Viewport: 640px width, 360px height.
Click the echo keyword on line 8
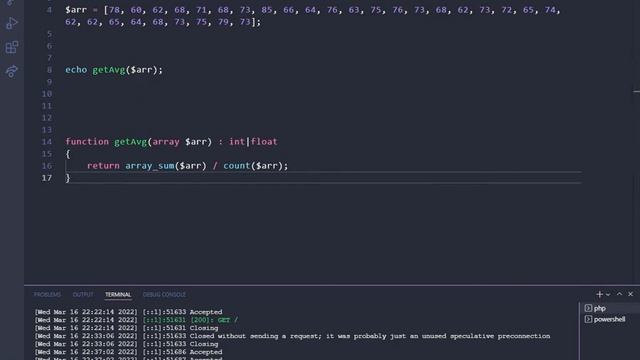coord(76,70)
